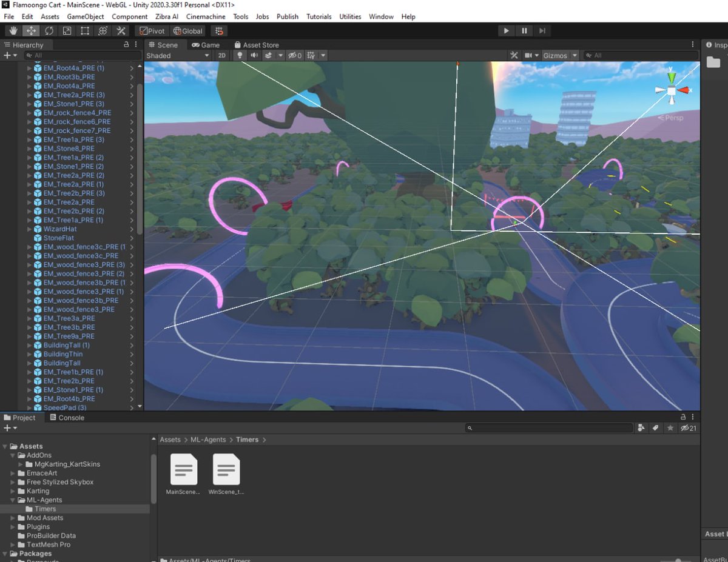This screenshot has width=728, height=562.
Task: Toggle scene grid visibility icon
Action: [x=311, y=55]
